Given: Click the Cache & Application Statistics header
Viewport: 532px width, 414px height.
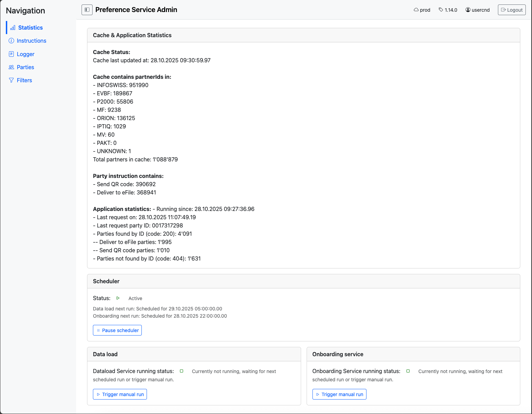Looking at the screenshot, I should [x=132, y=35].
